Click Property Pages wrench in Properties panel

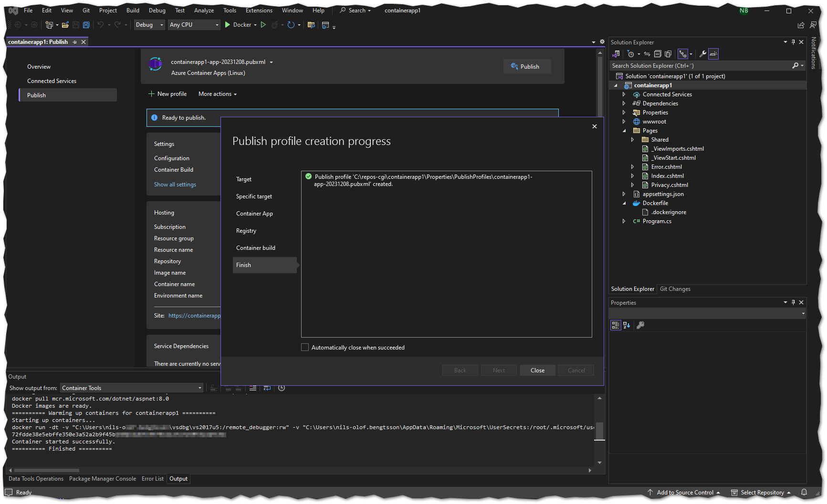[640, 325]
